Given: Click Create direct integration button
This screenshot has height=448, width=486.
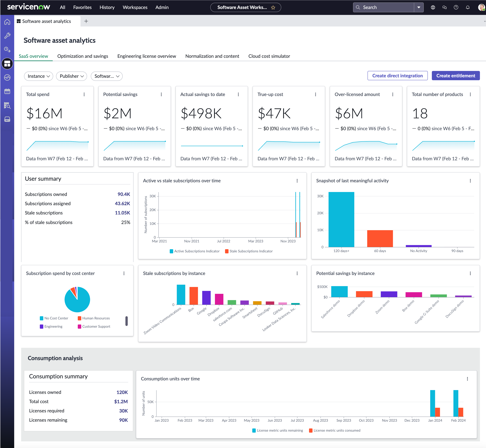Looking at the screenshot, I should [x=398, y=76].
